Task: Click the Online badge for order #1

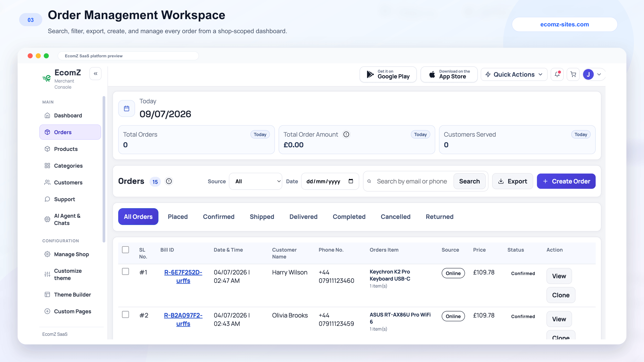Action: pos(453,273)
